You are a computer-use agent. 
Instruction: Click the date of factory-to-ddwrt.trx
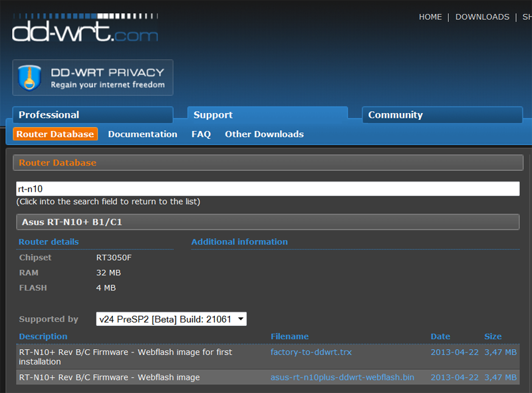point(455,352)
